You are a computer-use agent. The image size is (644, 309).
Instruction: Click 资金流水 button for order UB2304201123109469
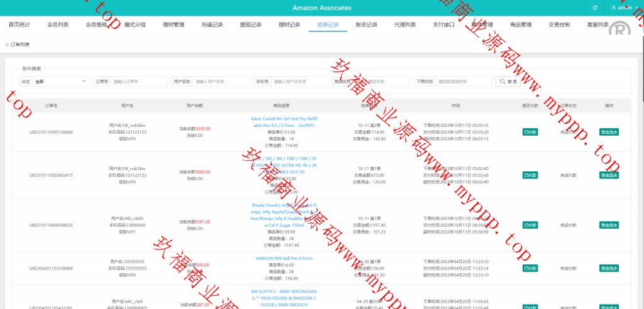pos(609,268)
